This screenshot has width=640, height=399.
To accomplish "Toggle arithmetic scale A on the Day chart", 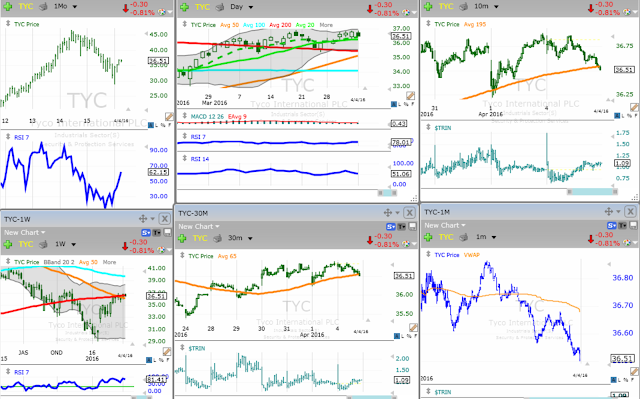I will pos(394,104).
